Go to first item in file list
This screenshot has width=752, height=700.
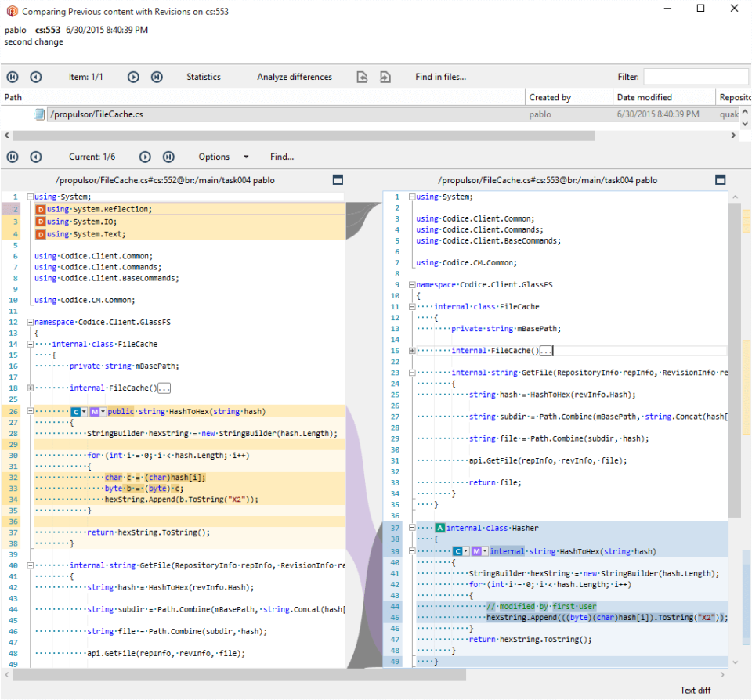pos(13,77)
